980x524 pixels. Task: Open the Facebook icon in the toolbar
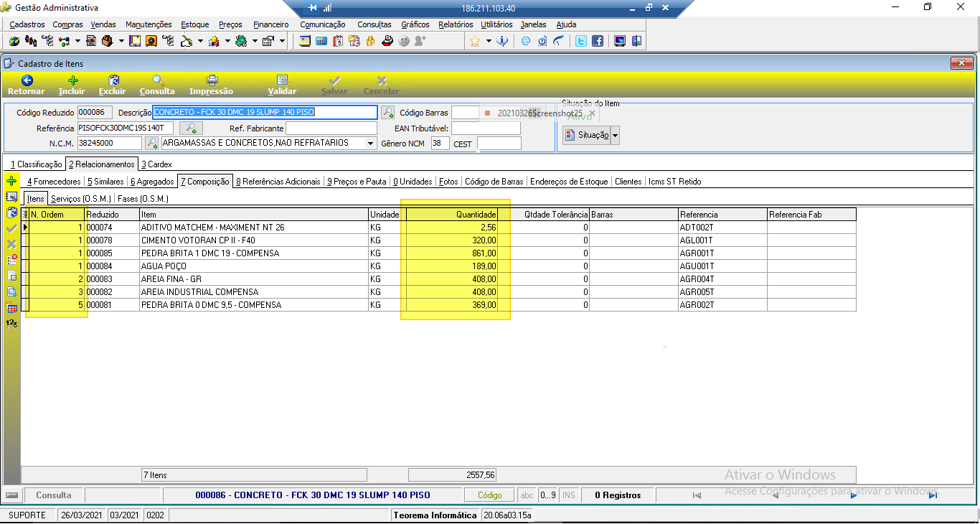[597, 41]
